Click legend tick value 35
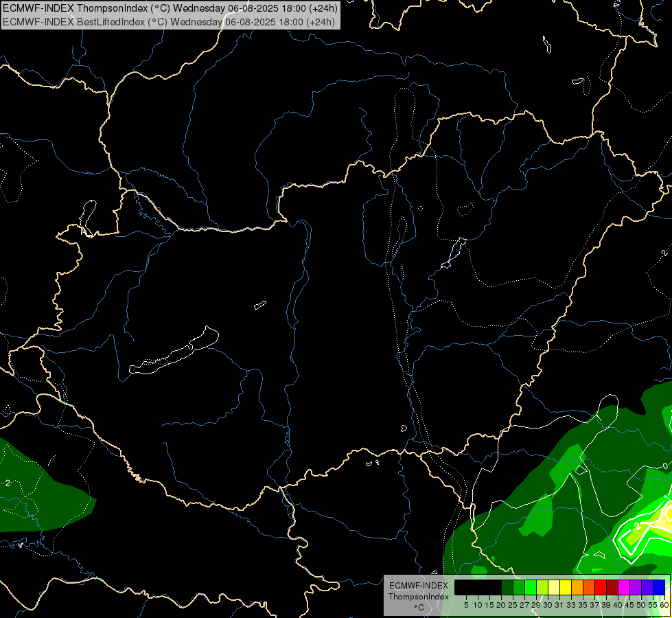Screen dimensions: 672x618 (583, 605)
